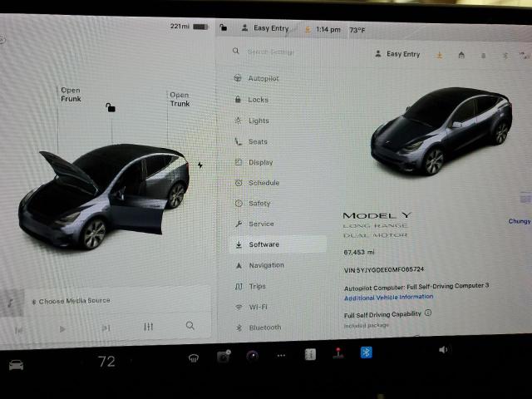Open the dashcam camera app icon
Viewport: 532px width, 399px height.
point(224,357)
